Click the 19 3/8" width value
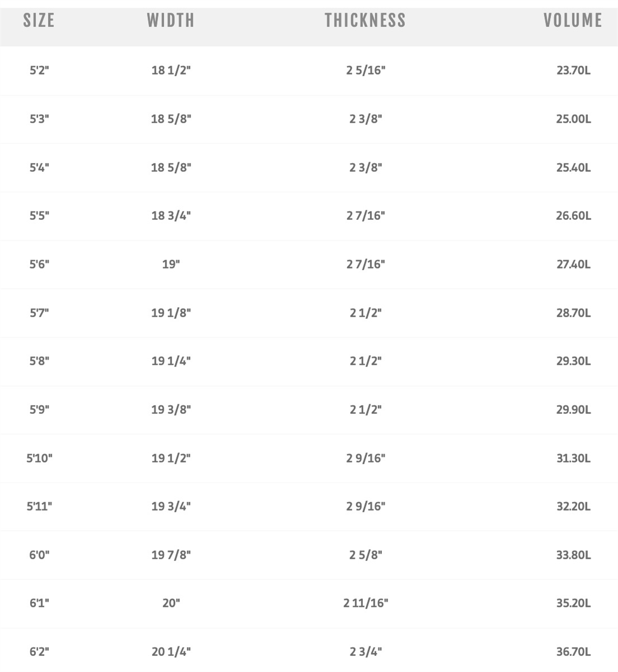Image resolution: width=618 pixels, height=672 pixels. (170, 410)
